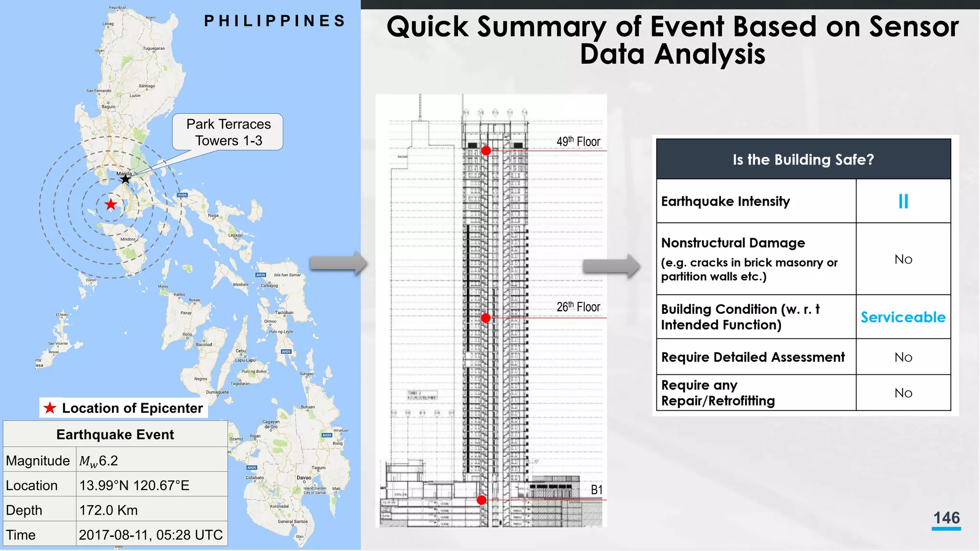980x551 pixels.
Task: Click the time value '2017-08-11, 05:28 UTC'
Action: 151,535
